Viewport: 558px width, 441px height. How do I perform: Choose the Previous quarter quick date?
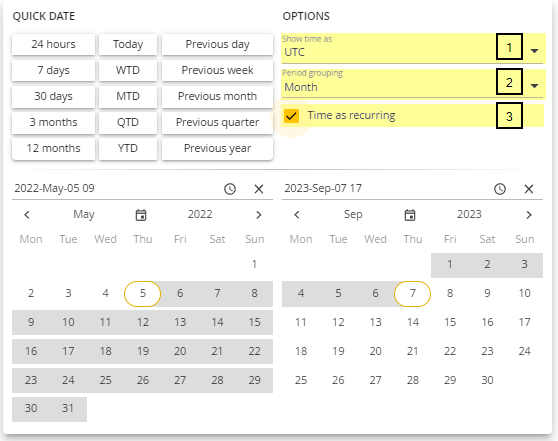point(217,122)
